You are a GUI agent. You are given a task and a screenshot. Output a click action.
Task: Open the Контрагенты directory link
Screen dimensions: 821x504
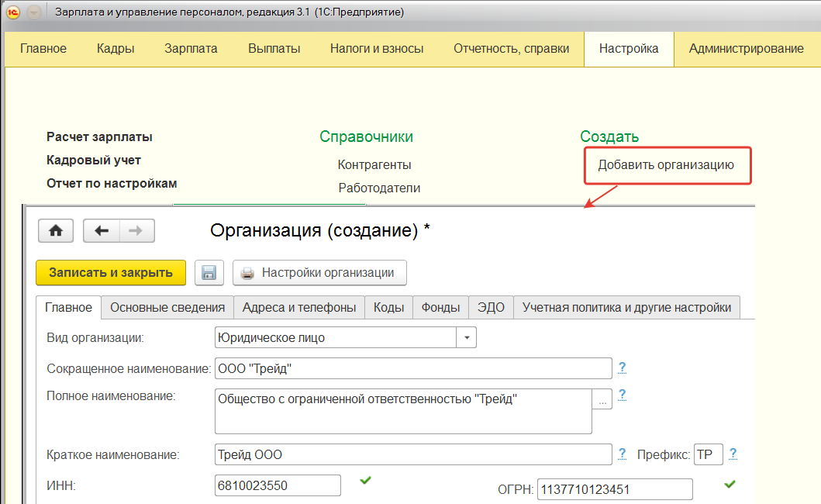pyautogui.click(x=374, y=164)
